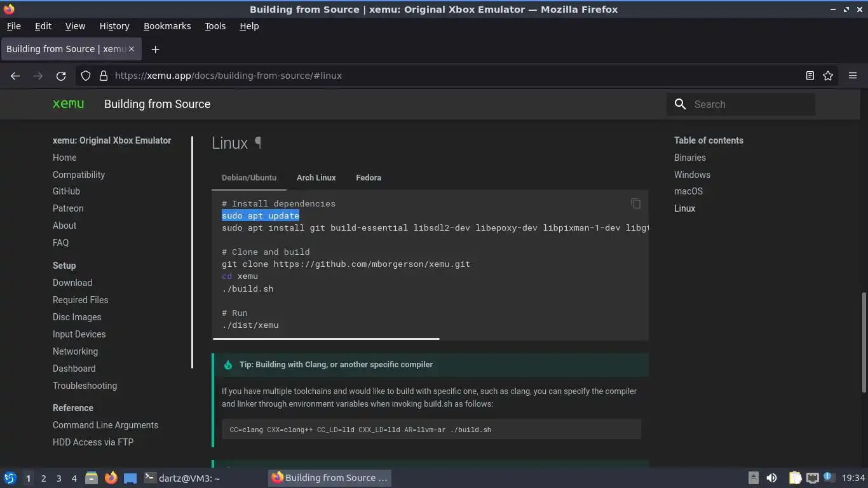868x488 pixels.
Task: Open the Lubuntu start menu icon
Action: 10,478
